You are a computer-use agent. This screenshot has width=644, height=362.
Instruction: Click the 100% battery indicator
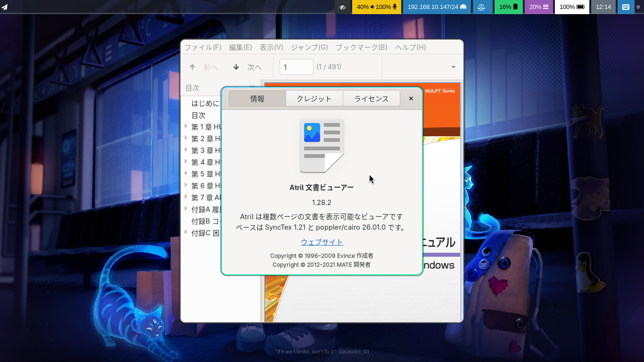tap(572, 7)
